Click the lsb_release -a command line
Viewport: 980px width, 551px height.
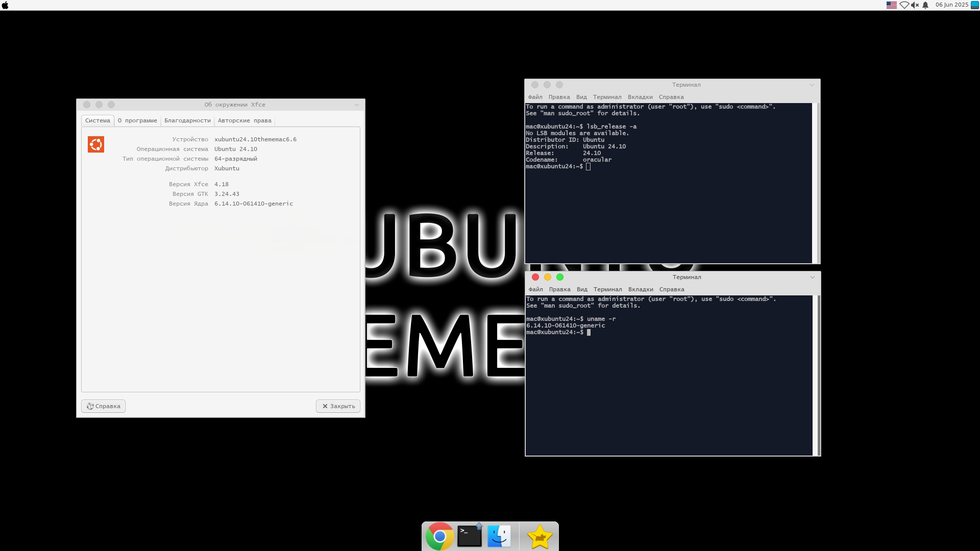coord(581,127)
